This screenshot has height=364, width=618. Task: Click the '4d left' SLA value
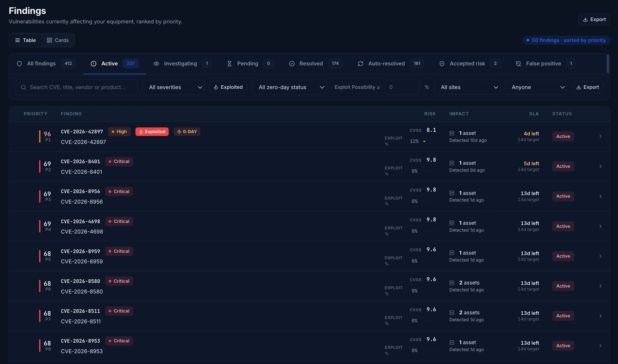(x=531, y=134)
